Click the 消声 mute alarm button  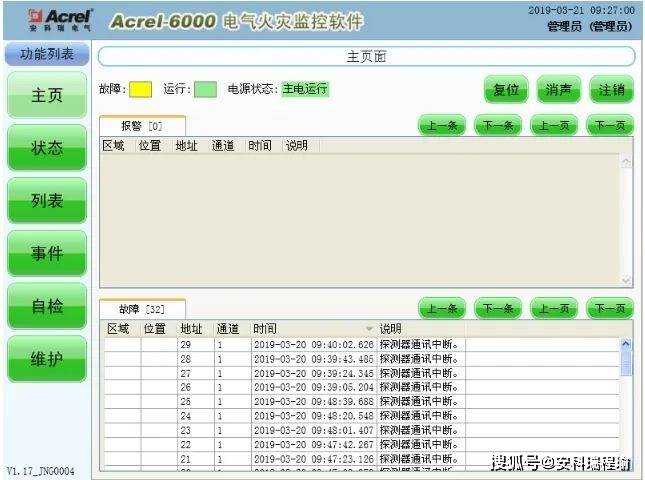(x=559, y=89)
